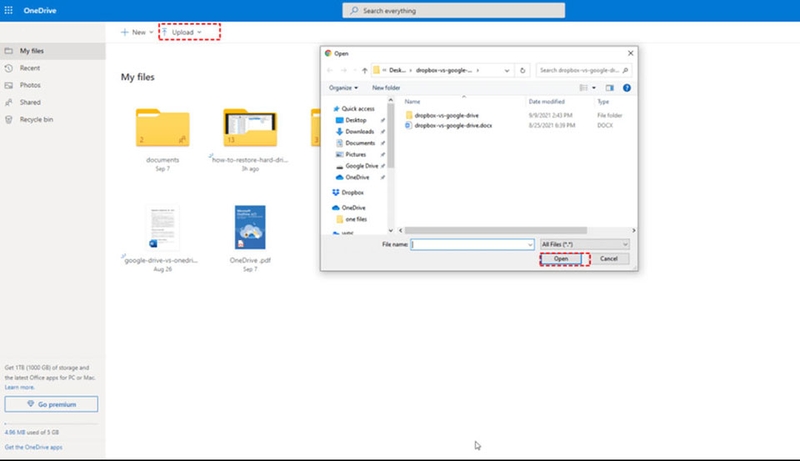Viewport: 800px width, 461px height.
Task: Expand the address bar history dropdown
Action: point(507,70)
